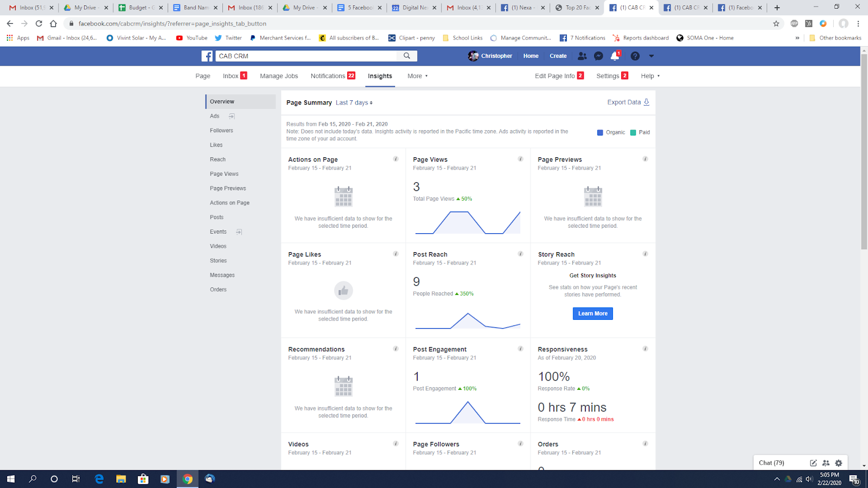Click the browser address bar URL
This screenshot has height=488, width=868.
point(173,23)
